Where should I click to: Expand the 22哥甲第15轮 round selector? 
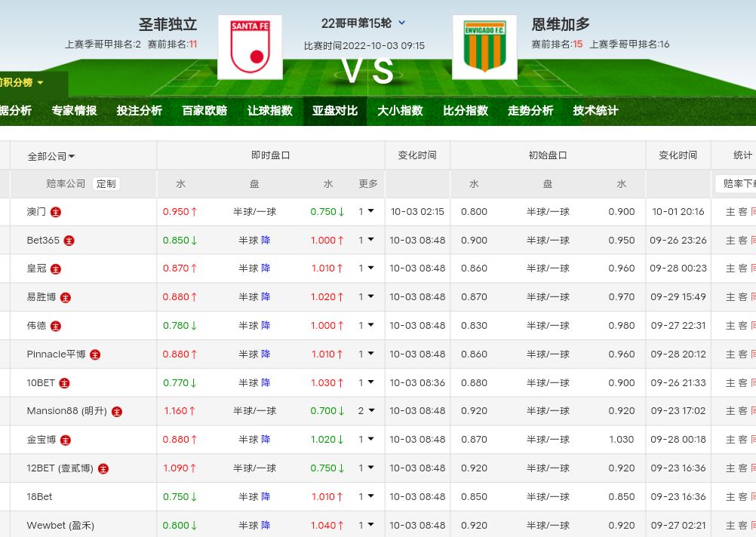coord(401,23)
